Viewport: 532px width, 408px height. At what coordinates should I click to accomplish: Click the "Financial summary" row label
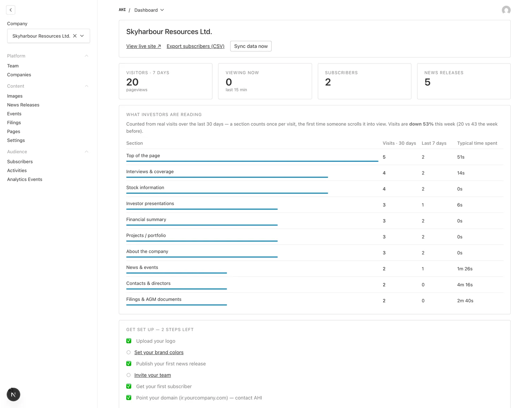(x=146, y=220)
